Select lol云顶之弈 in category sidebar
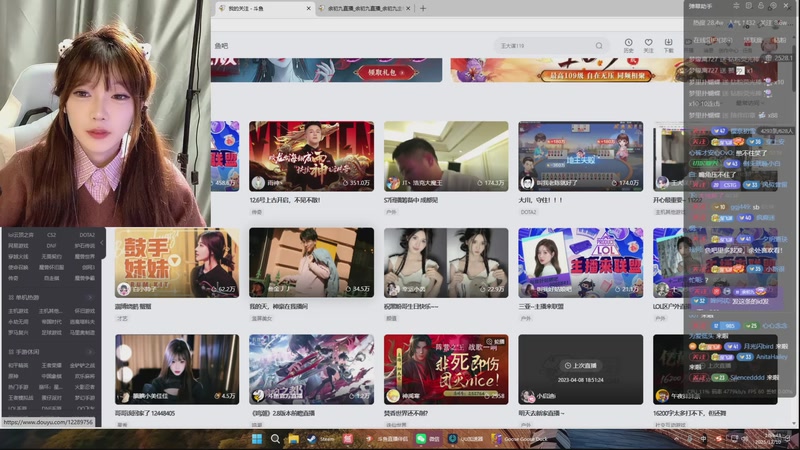The height and width of the screenshot is (450, 800). point(20,235)
